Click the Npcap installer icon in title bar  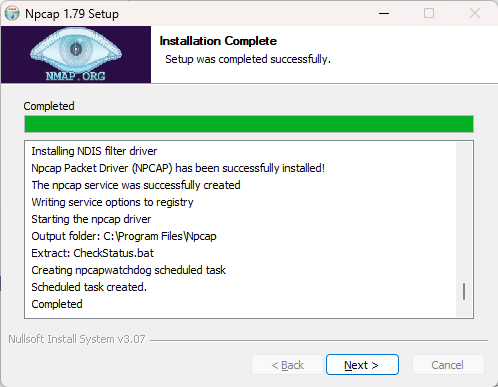click(12, 13)
